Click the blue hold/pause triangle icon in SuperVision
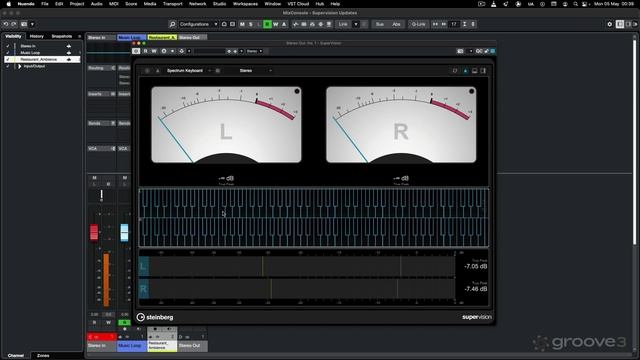Viewport: 640px width, 360px height. (465, 71)
